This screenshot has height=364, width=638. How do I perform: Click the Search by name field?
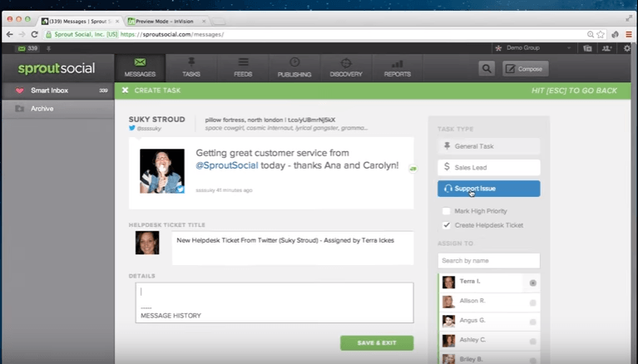click(x=488, y=261)
